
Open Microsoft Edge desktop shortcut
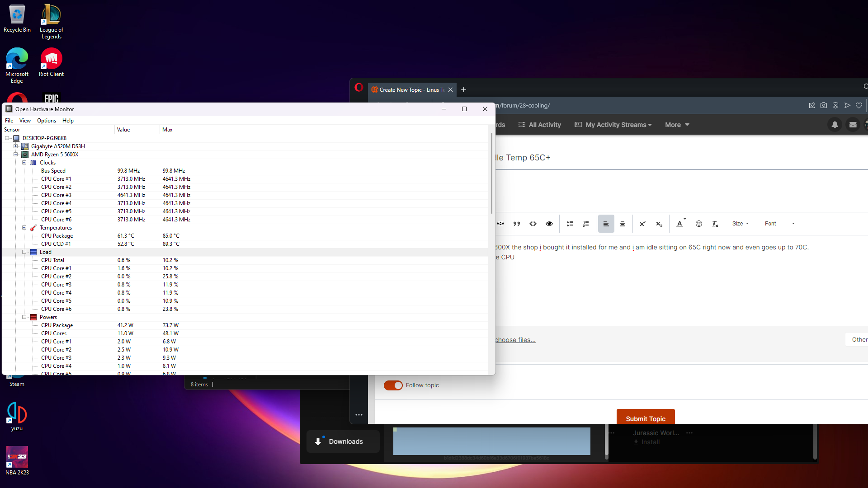coord(17,65)
